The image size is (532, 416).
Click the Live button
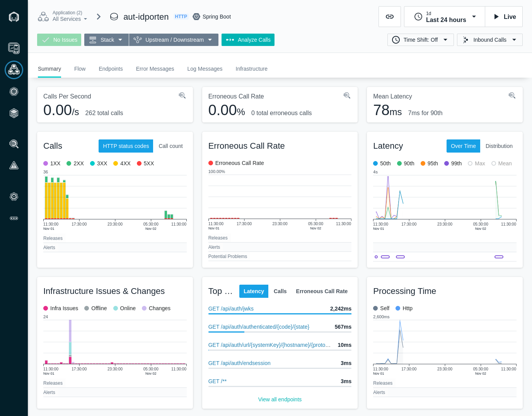[504, 17]
